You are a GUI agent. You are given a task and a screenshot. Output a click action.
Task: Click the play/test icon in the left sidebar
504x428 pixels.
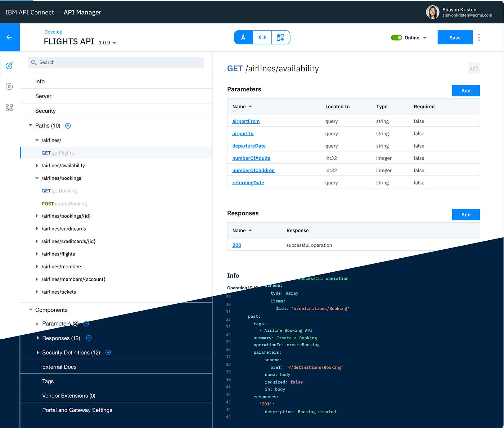9,86
